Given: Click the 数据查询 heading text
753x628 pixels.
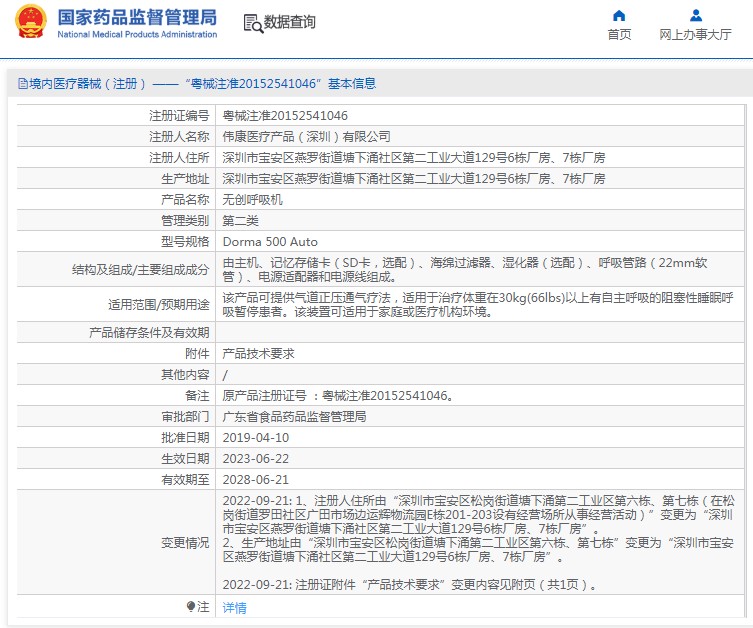Looking at the screenshot, I should coord(290,22).
